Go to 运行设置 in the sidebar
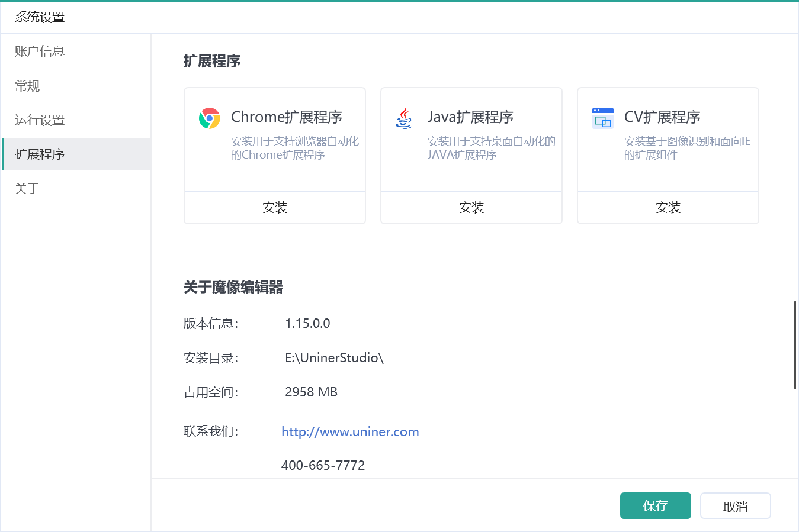799x532 pixels. tap(76, 120)
